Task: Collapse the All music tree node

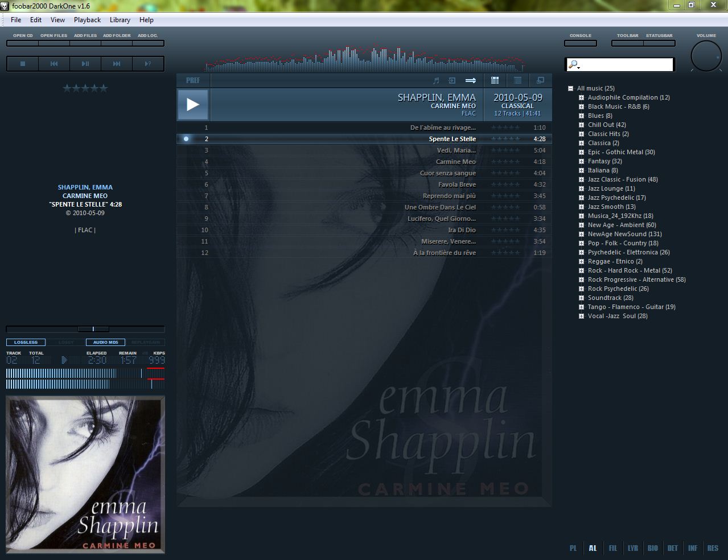Action: pos(570,88)
